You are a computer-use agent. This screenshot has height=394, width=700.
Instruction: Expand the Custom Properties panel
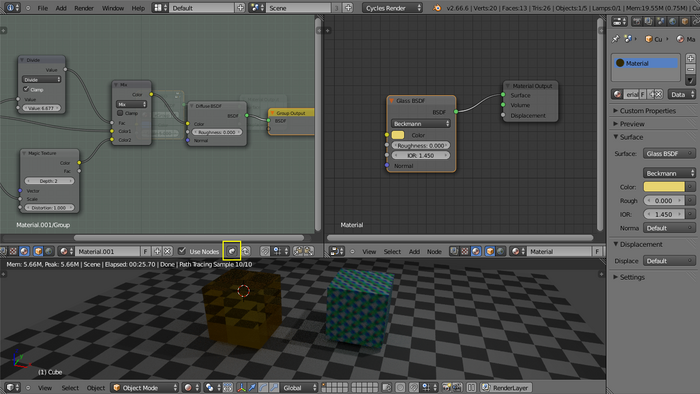[x=647, y=111]
